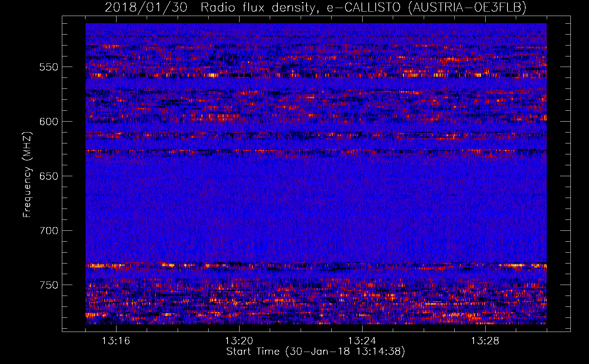This screenshot has width=589, height=364.
Task: Click the 600 frequency tick label
Action: 49,122
